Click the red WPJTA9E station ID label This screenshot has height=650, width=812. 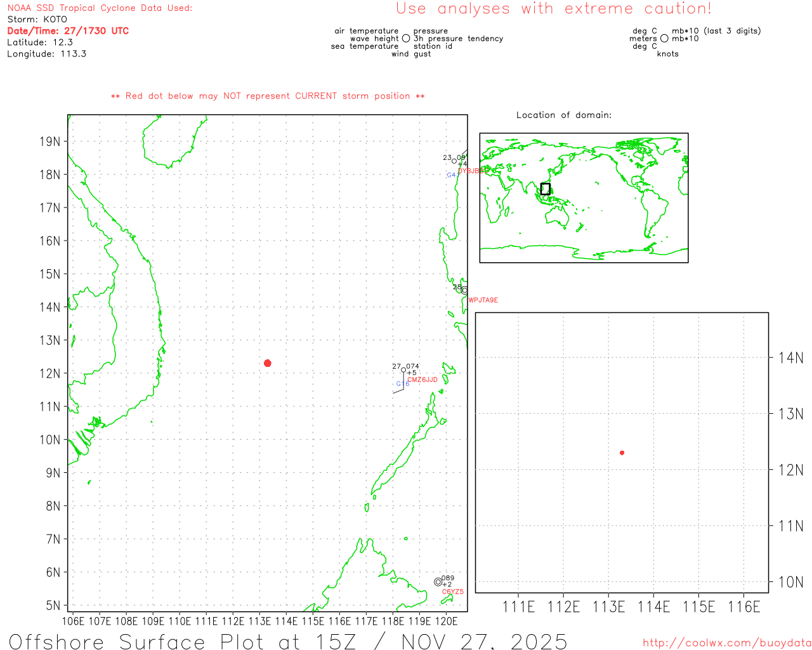[x=483, y=300]
